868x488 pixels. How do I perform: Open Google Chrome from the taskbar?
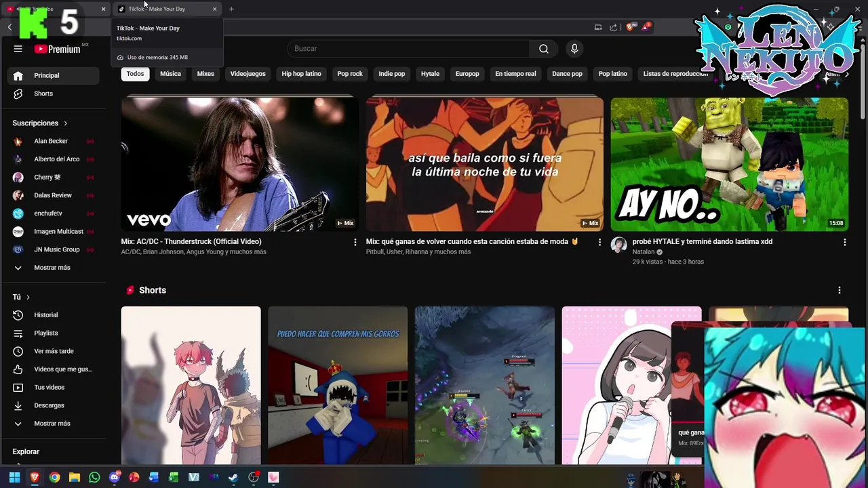(x=54, y=477)
